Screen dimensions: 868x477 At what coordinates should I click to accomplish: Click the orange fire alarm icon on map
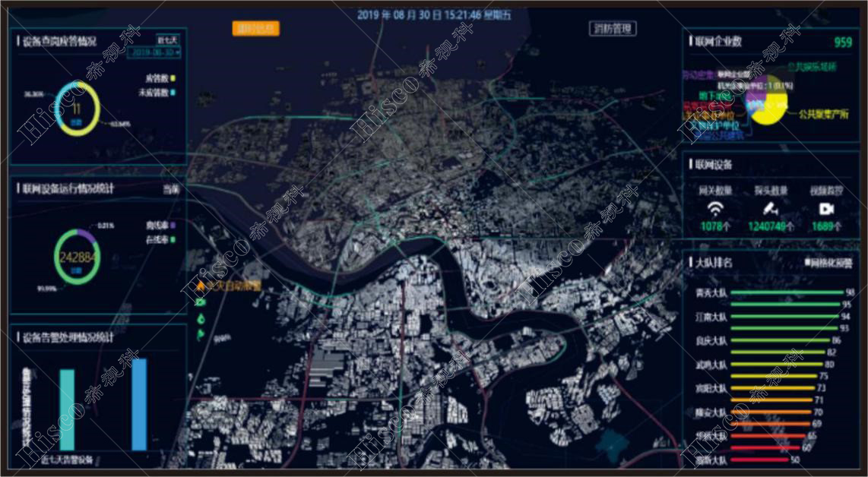coord(201,287)
